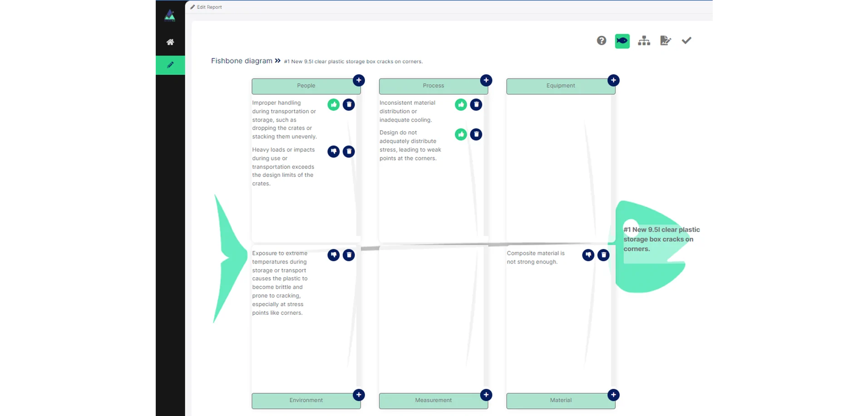Delete the 'Composite material' cause
Viewport: 868px width, 416px height.
pyautogui.click(x=603, y=255)
